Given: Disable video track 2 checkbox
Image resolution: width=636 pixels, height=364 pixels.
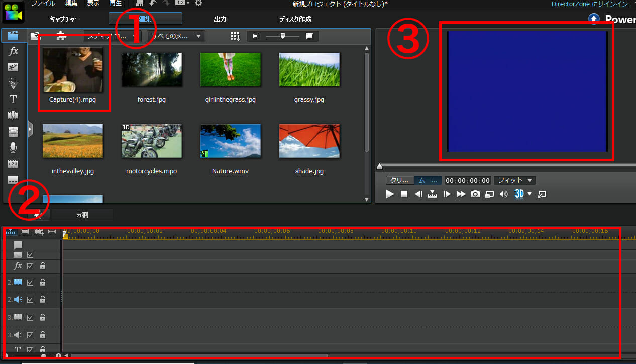Looking at the screenshot, I should click(x=30, y=283).
